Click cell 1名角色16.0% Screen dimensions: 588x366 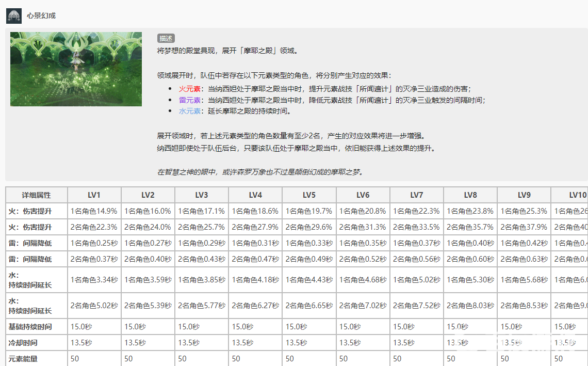(148, 211)
